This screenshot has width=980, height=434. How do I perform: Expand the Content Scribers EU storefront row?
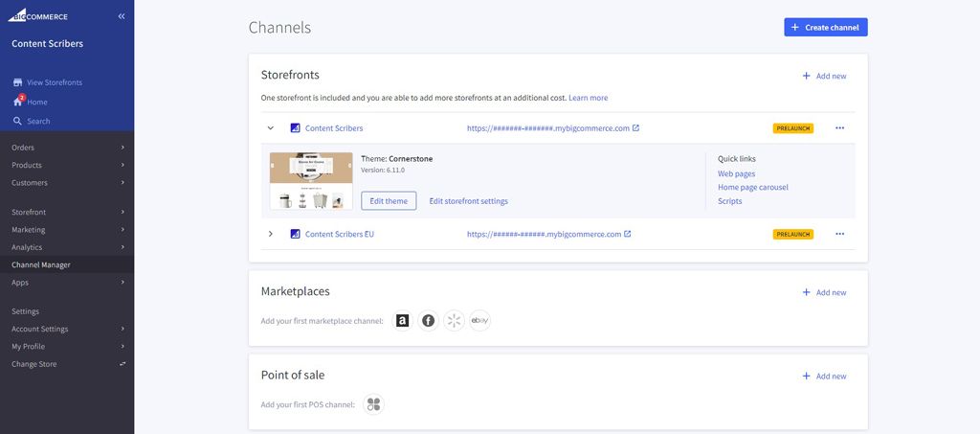click(271, 234)
